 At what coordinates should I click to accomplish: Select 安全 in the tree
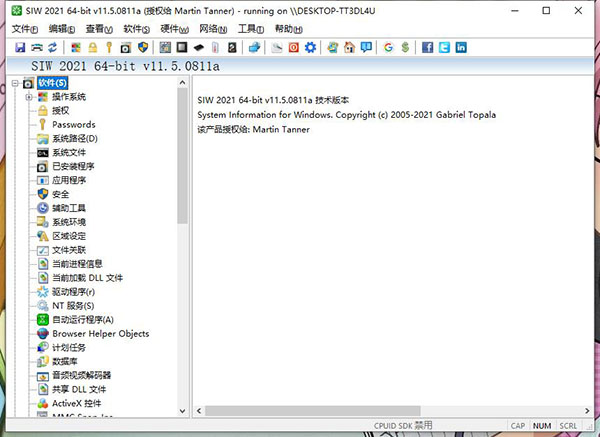(x=60, y=194)
